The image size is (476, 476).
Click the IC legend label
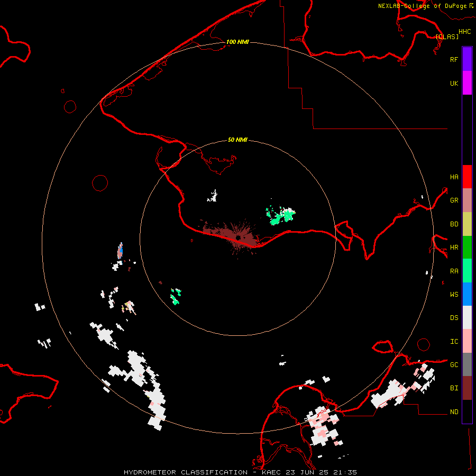454,341
